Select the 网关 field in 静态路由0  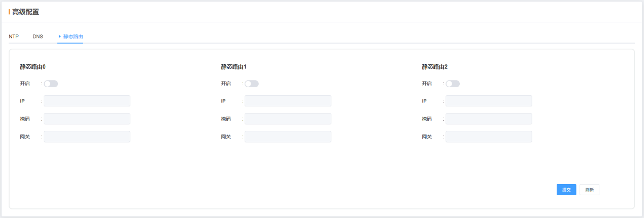[x=87, y=137]
